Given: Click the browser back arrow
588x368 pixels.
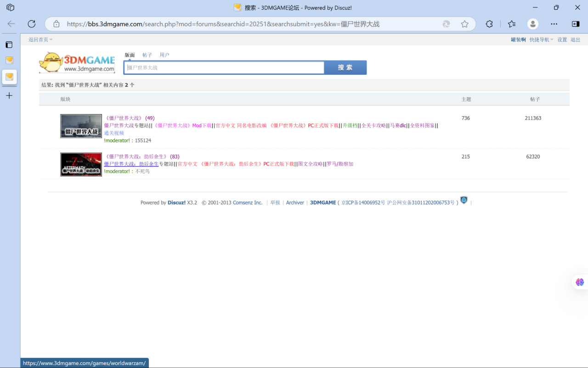Looking at the screenshot, I should click(x=11, y=24).
